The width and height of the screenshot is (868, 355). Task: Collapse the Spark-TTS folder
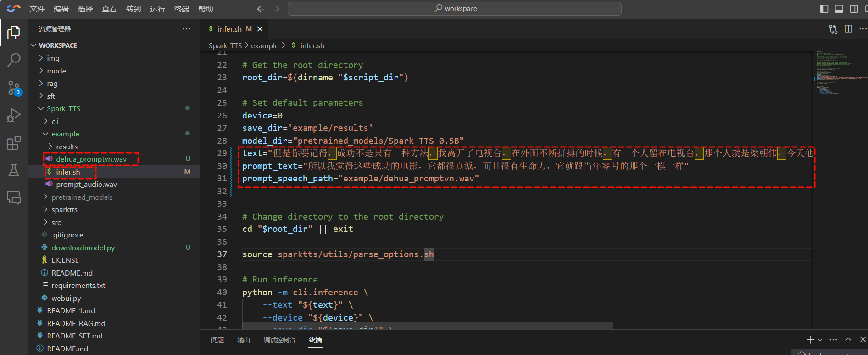point(113,108)
